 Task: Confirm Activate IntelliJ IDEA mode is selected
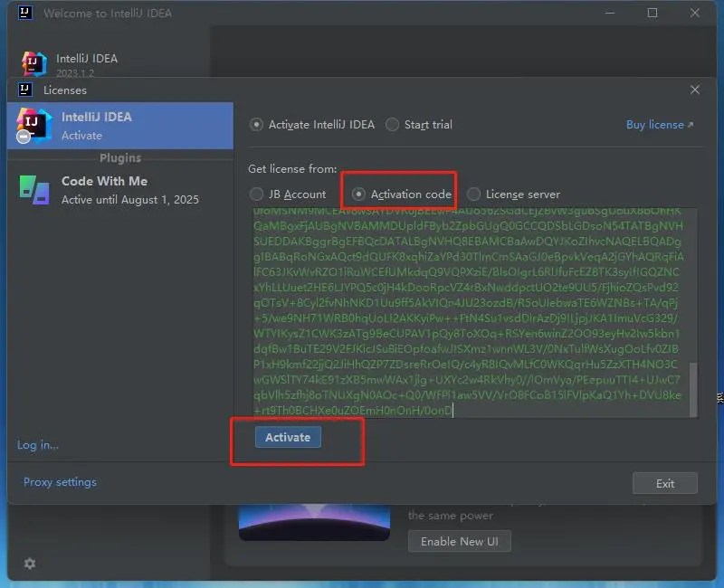pyautogui.click(x=256, y=125)
